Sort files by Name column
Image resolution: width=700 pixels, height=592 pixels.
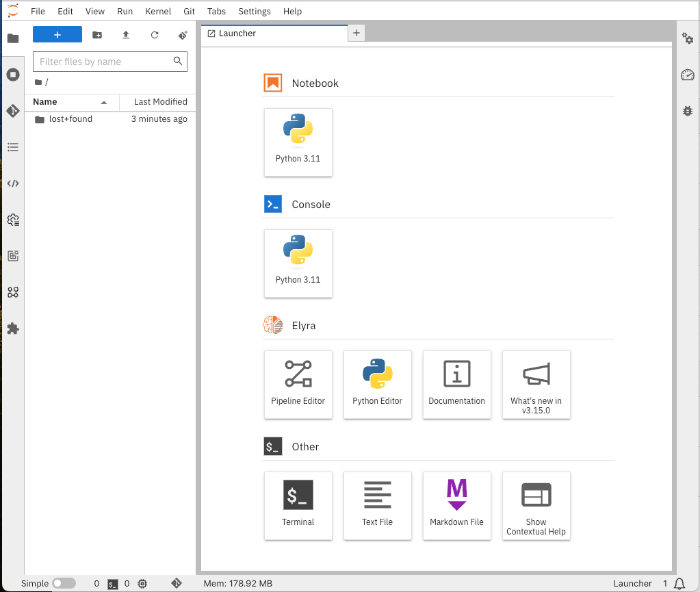pyautogui.click(x=45, y=102)
